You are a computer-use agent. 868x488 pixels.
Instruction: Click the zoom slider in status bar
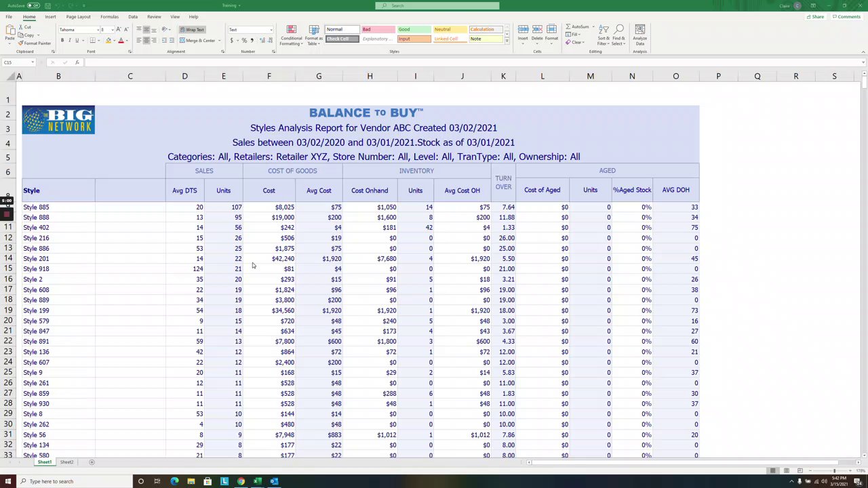(834, 471)
